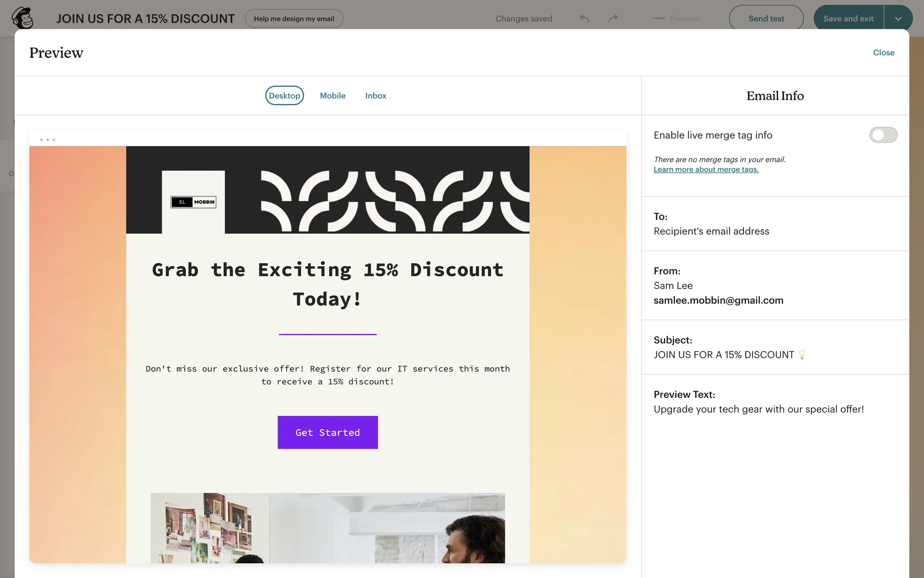Open Learn more about merge tags link
Image resolution: width=924 pixels, height=578 pixels.
click(706, 170)
